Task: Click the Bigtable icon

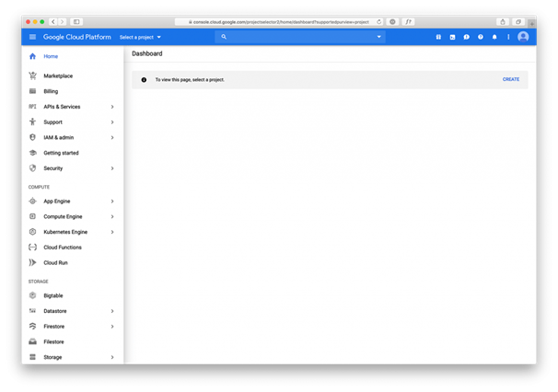Action: click(33, 295)
